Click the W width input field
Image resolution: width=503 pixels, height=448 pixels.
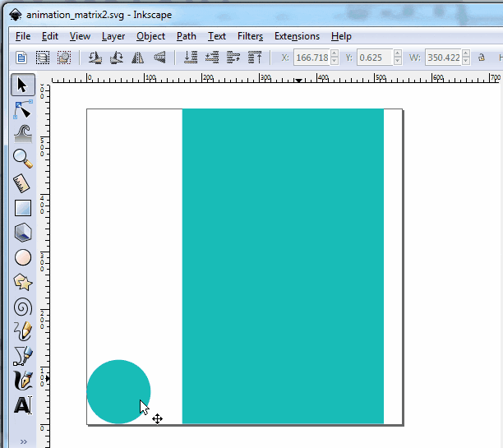tap(444, 58)
